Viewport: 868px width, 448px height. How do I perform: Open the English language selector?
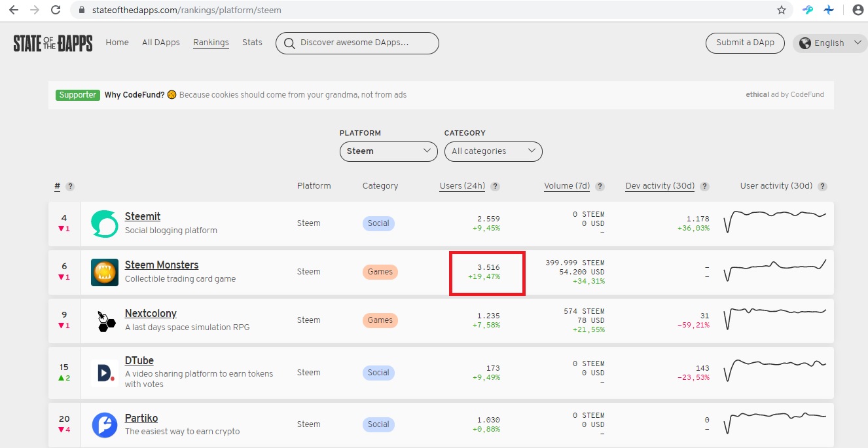[830, 43]
